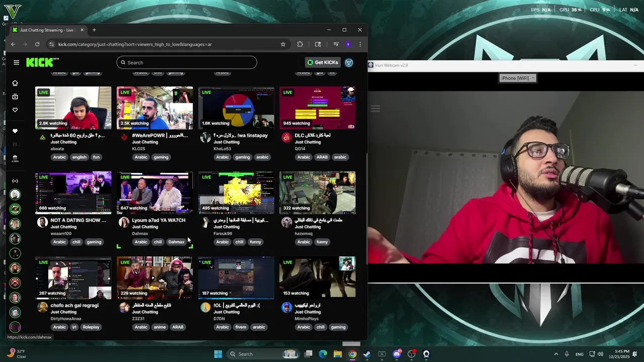The height and width of the screenshot is (362, 644).
Task: Open the ENG language selector in taskbar
Action: (x=580, y=354)
